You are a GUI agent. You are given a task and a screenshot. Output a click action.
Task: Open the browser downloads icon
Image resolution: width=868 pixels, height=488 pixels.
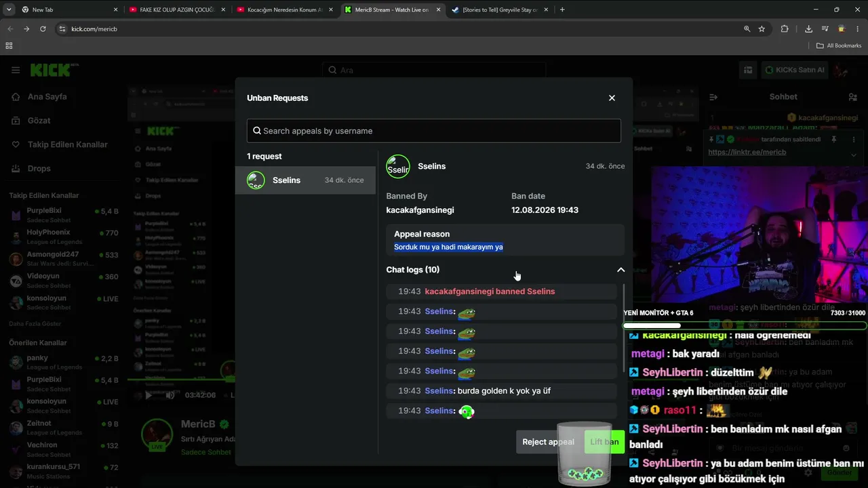[808, 29]
